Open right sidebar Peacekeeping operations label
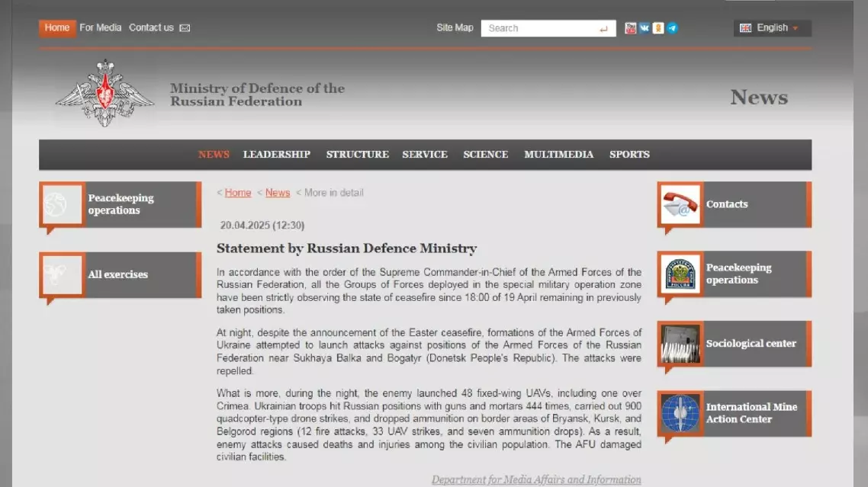Viewport: 868px width, 487px height. (738, 274)
